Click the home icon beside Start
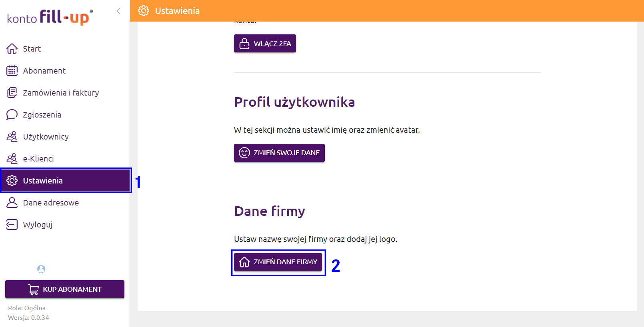The width and height of the screenshot is (644, 327). pos(12,49)
